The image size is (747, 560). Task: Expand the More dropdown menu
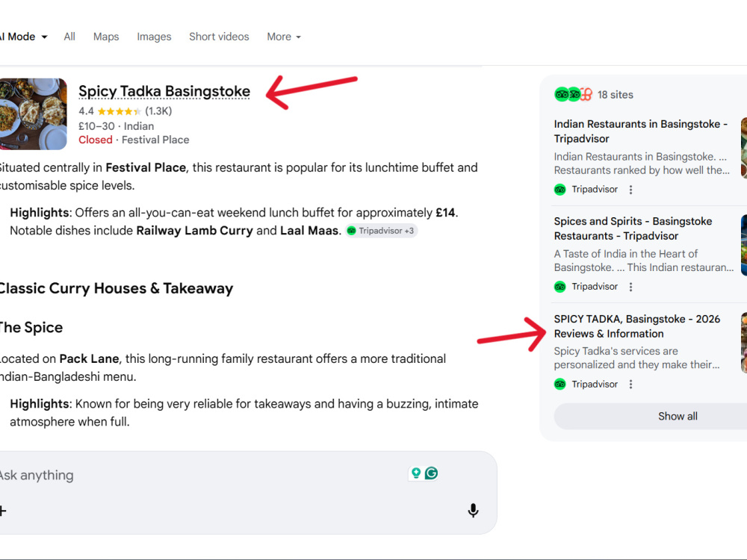(283, 37)
